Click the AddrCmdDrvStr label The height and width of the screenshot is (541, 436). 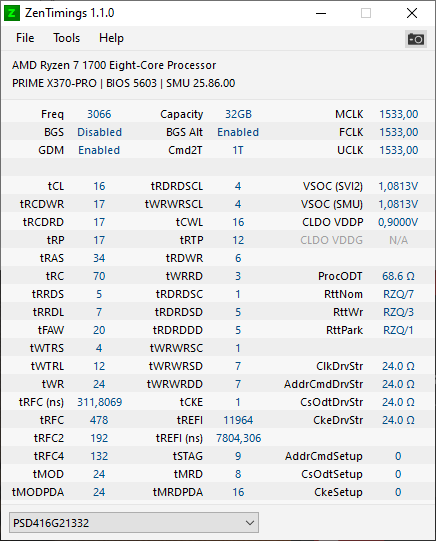click(x=323, y=384)
